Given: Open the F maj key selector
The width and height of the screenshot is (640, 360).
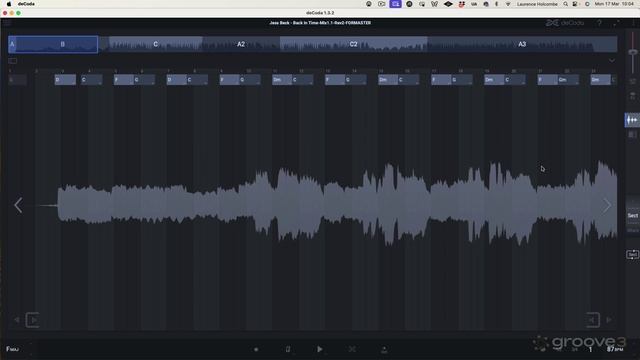Looking at the screenshot, I should pos(12,349).
